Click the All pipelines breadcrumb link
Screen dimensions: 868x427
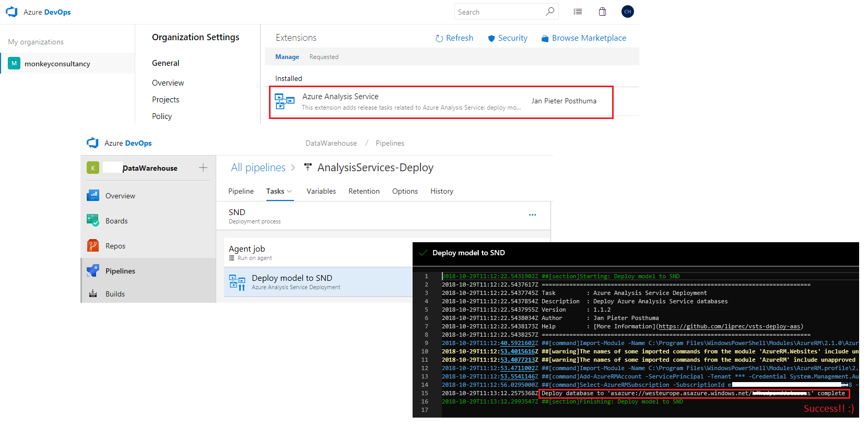[x=259, y=168]
